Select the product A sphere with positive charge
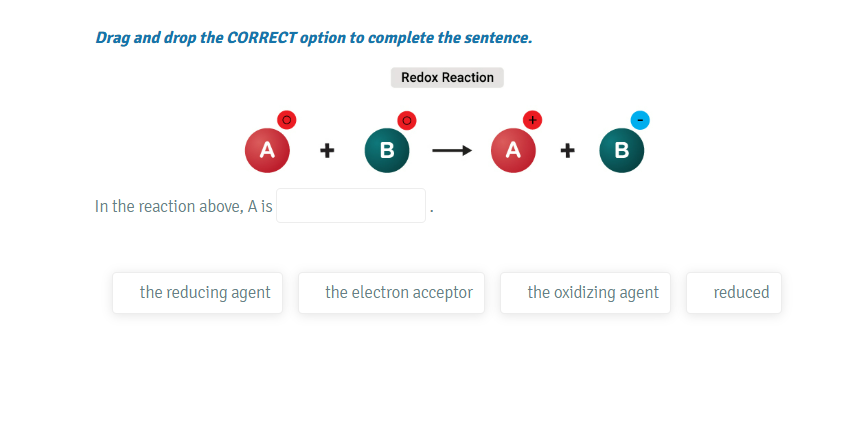This screenshot has width=862, height=427. 513,151
